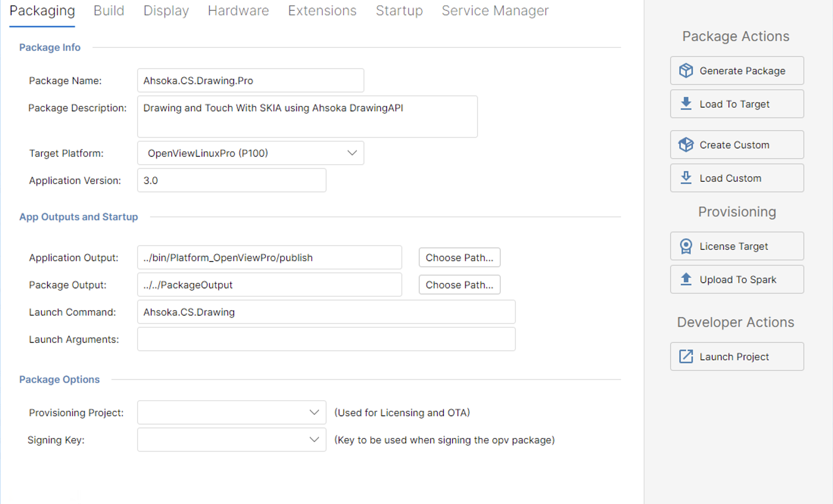Open the Display tab
Image resolution: width=833 pixels, height=504 pixels.
(166, 11)
